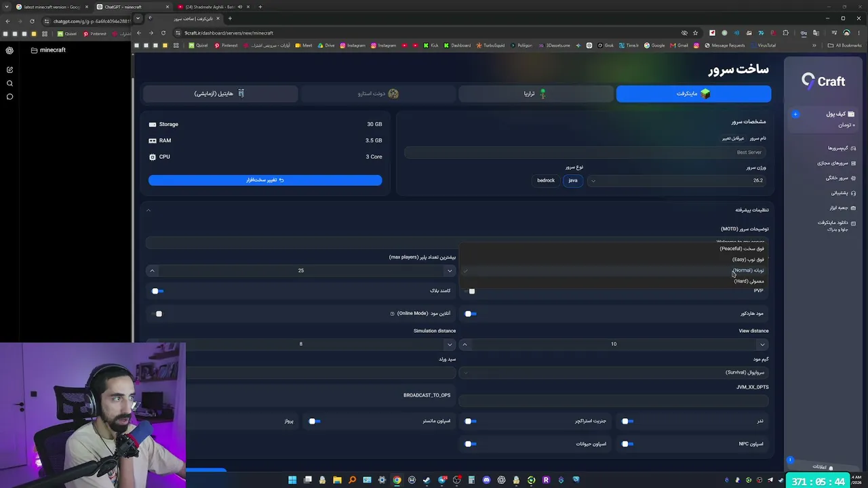Click the View distance up chevron
This screenshot has width=868, height=488.
point(465,344)
